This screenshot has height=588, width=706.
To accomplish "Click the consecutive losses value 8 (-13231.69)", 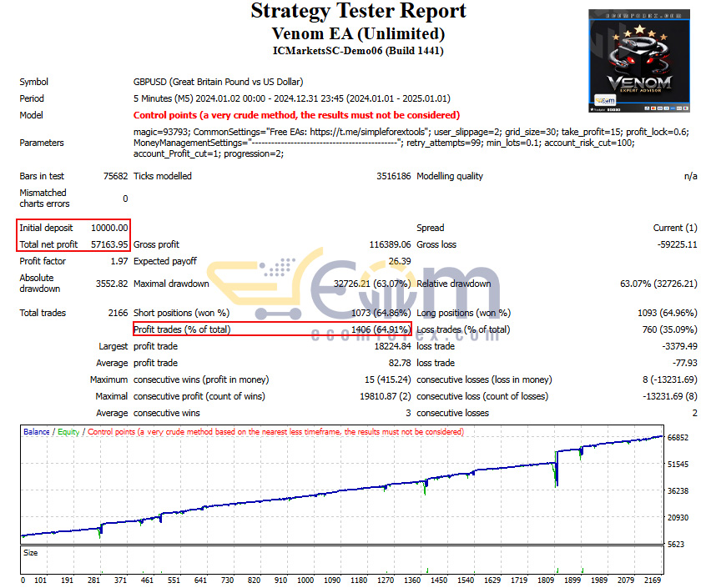I will 669,379.
